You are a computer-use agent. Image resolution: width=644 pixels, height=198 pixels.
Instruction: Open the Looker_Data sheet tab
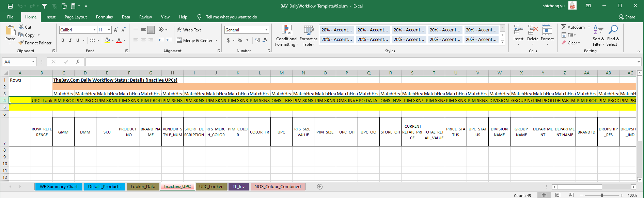pos(143,186)
